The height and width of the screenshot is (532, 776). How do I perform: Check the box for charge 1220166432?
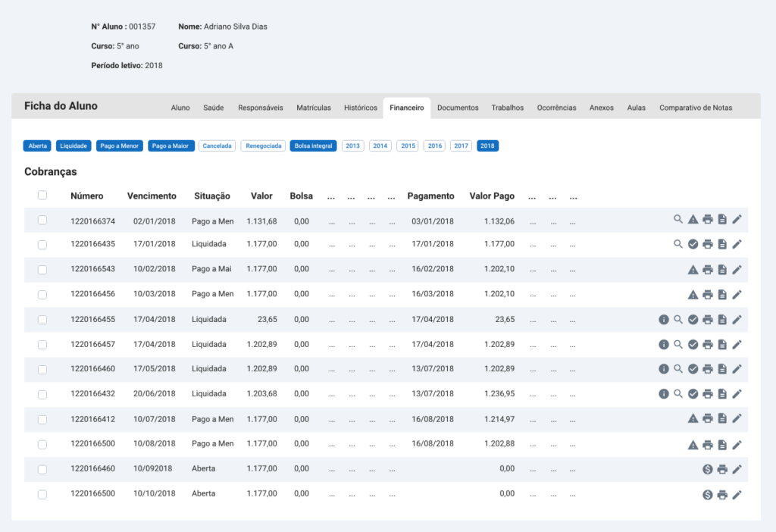(42, 394)
